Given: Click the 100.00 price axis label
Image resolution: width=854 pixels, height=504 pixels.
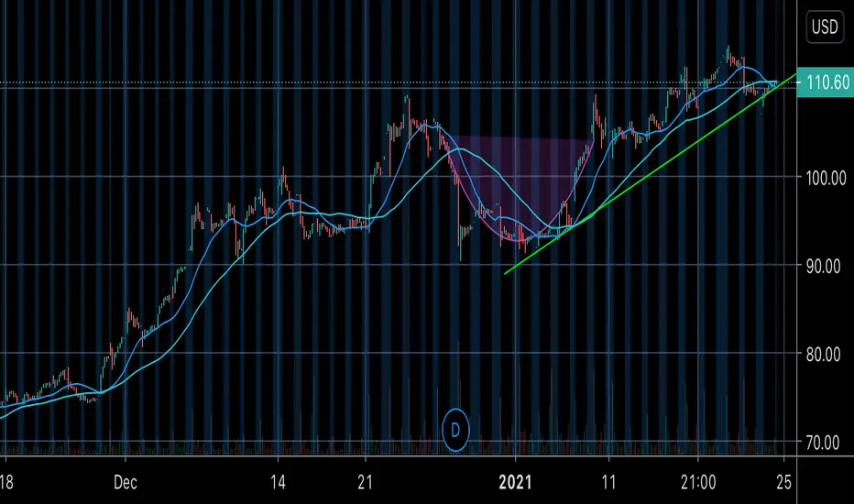Looking at the screenshot, I should click(826, 178).
